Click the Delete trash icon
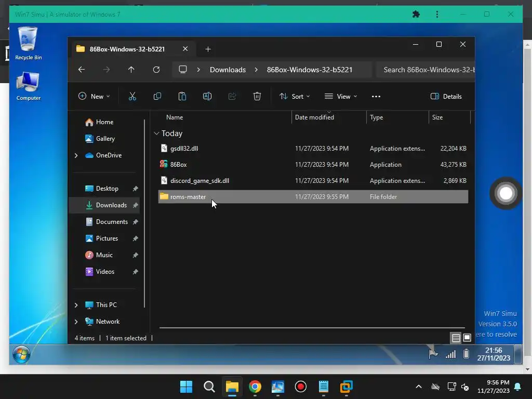The width and height of the screenshot is (532, 399). (257, 96)
